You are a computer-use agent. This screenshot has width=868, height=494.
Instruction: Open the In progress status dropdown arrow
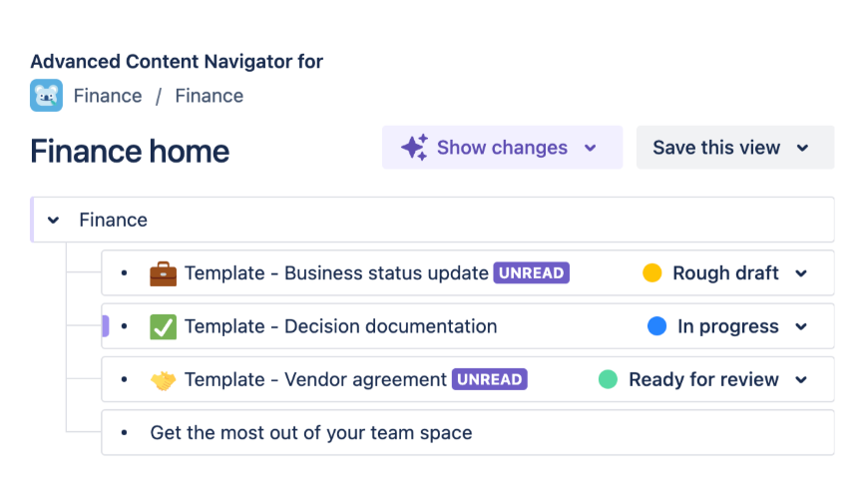801,326
